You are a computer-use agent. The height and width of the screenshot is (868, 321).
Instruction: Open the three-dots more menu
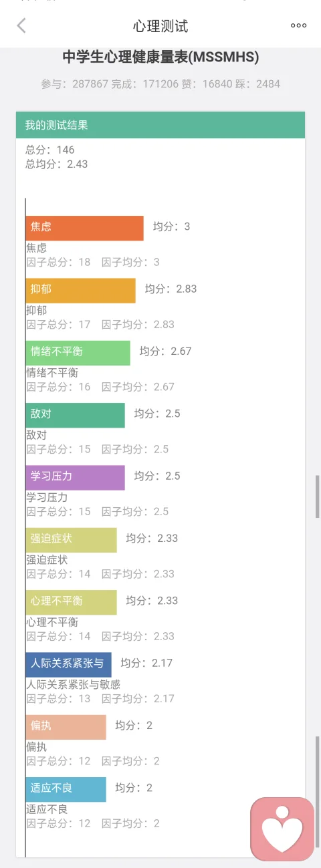(298, 26)
